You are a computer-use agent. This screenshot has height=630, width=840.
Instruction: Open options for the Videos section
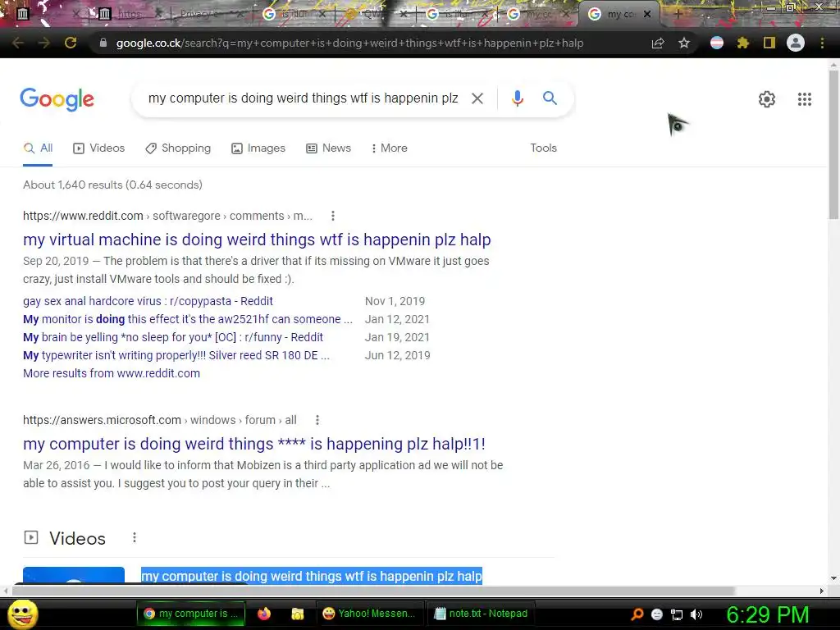click(x=134, y=537)
